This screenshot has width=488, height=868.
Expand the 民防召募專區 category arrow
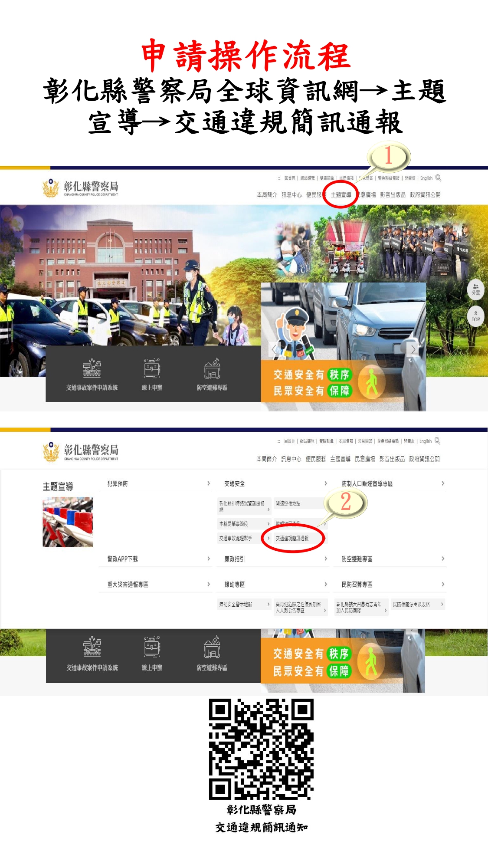443,584
